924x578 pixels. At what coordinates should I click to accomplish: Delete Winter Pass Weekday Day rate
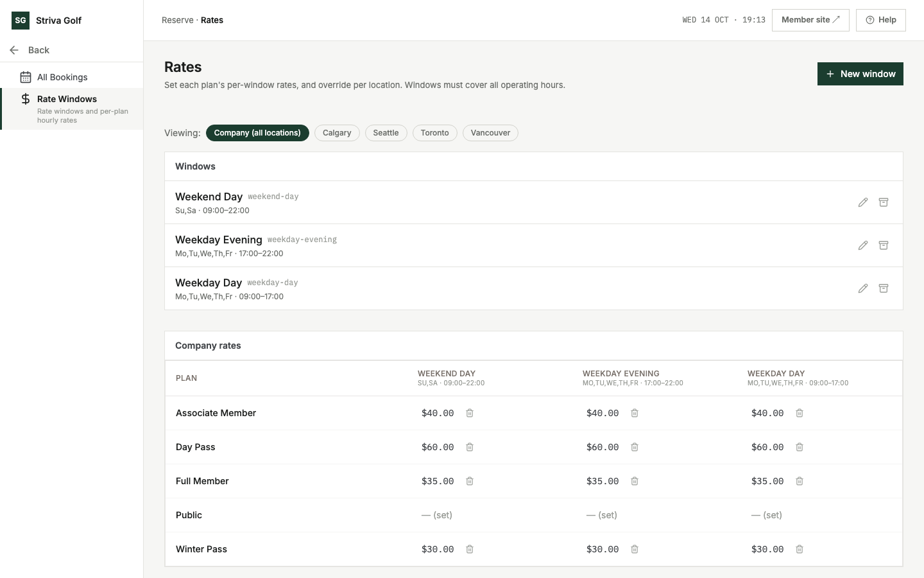click(x=800, y=549)
